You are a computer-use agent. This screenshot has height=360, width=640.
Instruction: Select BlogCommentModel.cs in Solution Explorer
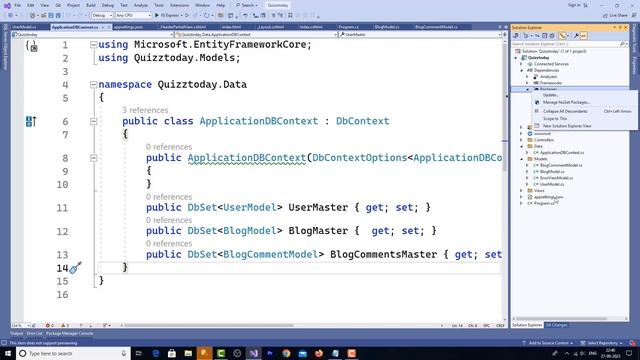click(x=561, y=165)
